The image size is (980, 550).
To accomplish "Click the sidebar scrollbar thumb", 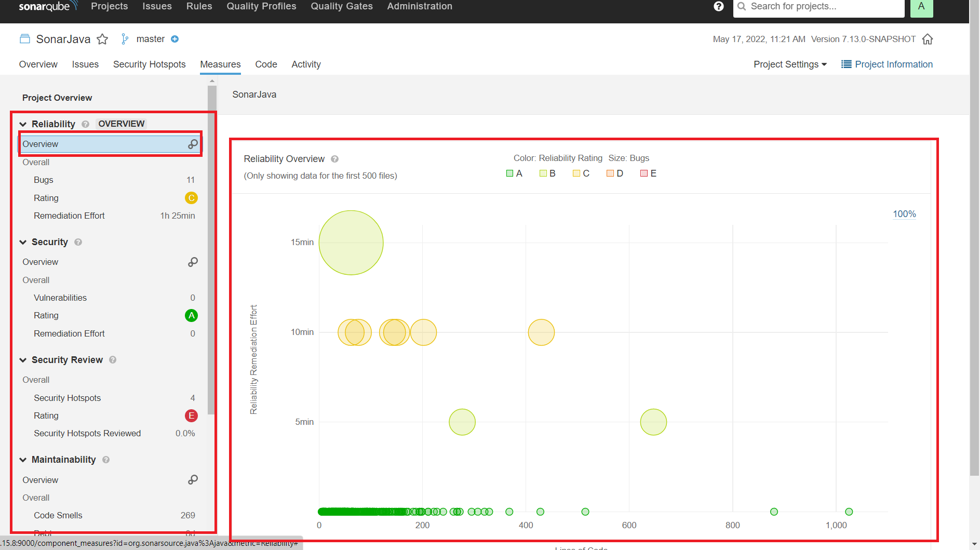I will click(x=211, y=249).
